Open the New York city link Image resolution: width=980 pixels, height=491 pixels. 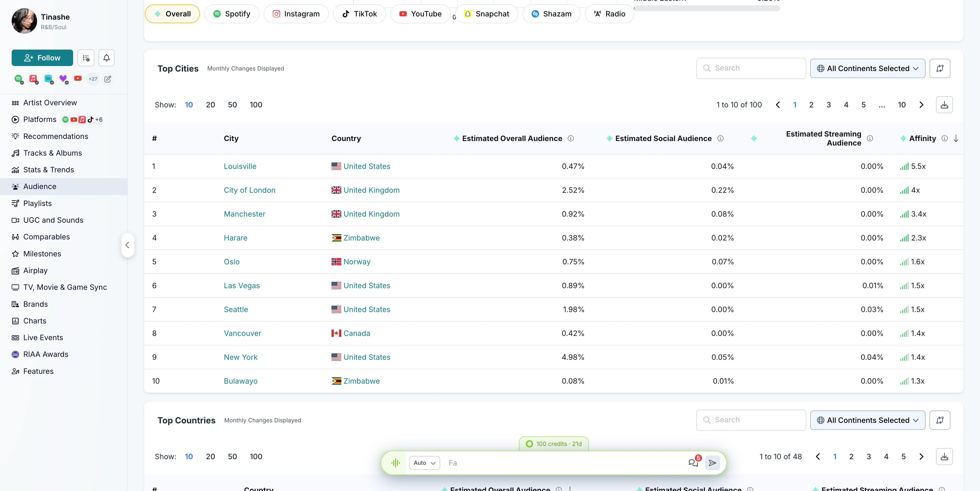240,357
